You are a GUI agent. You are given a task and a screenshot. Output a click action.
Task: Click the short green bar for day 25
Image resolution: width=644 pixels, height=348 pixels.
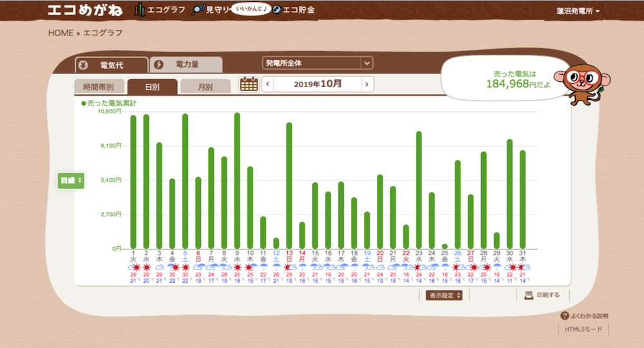click(445, 246)
